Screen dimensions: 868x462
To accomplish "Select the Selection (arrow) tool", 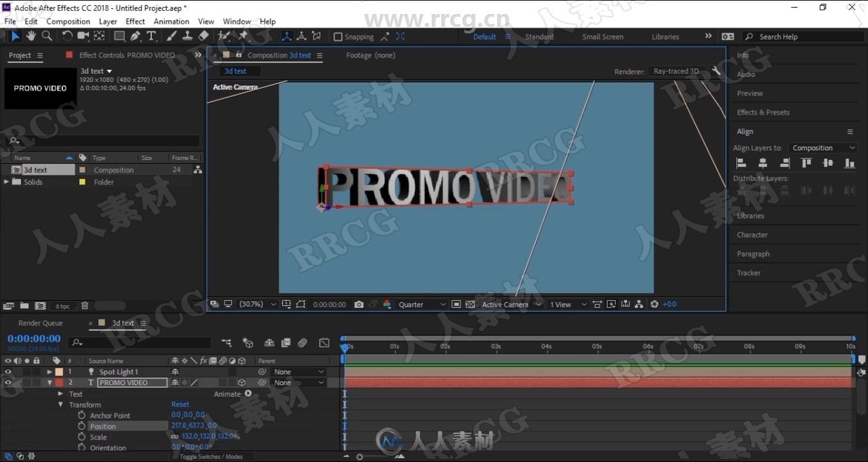I will tap(15, 36).
